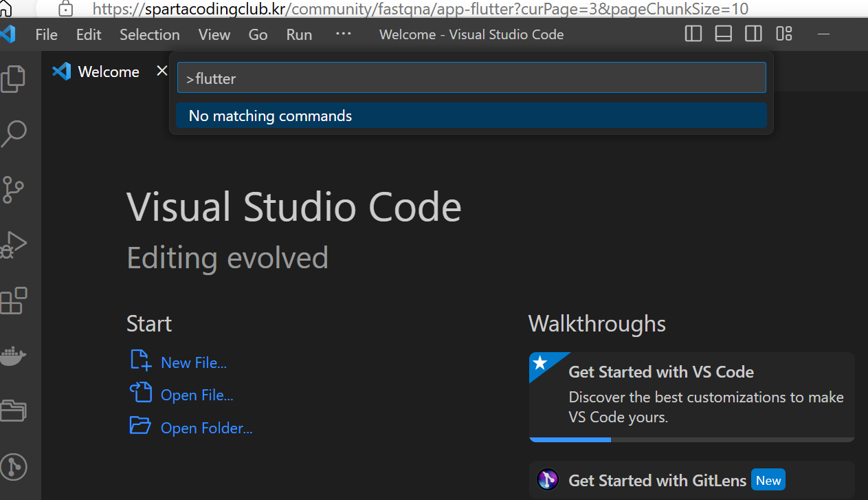Click the Open Folder... link
The width and height of the screenshot is (868, 500).
click(207, 428)
